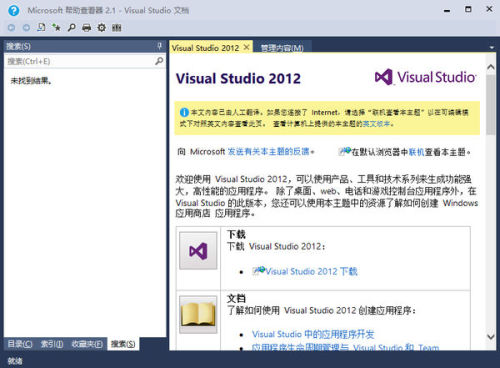Screen dimensions: 500x368
Task: Click the 就绪 status bar text
Action: click(x=15, y=360)
